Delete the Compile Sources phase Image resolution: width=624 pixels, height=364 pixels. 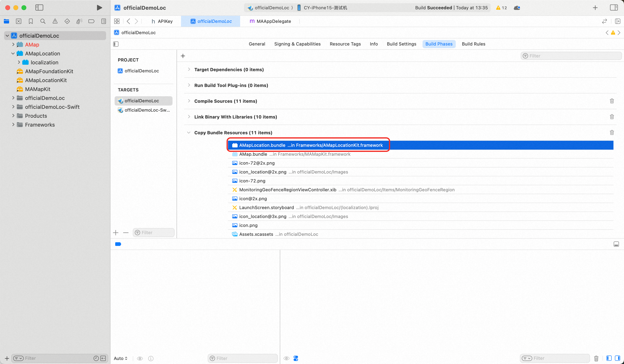(612, 101)
